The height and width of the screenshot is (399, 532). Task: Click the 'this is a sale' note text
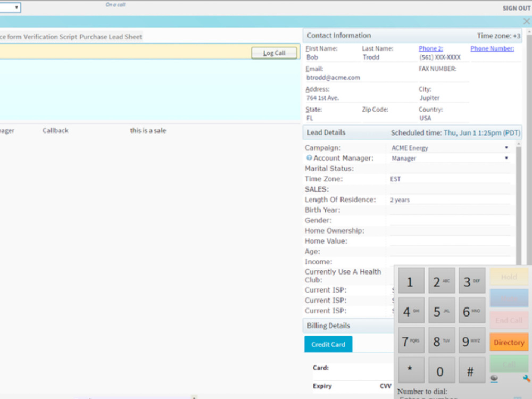(148, 131)
